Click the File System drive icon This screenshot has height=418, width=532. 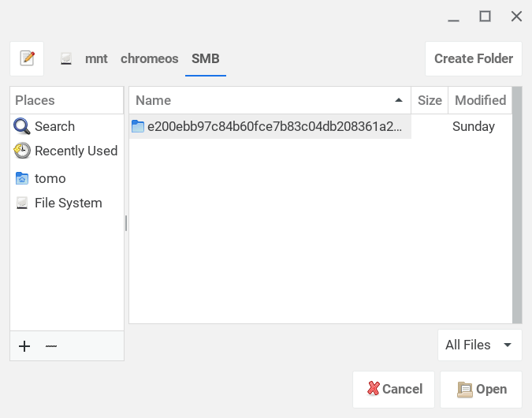[22, 203]
